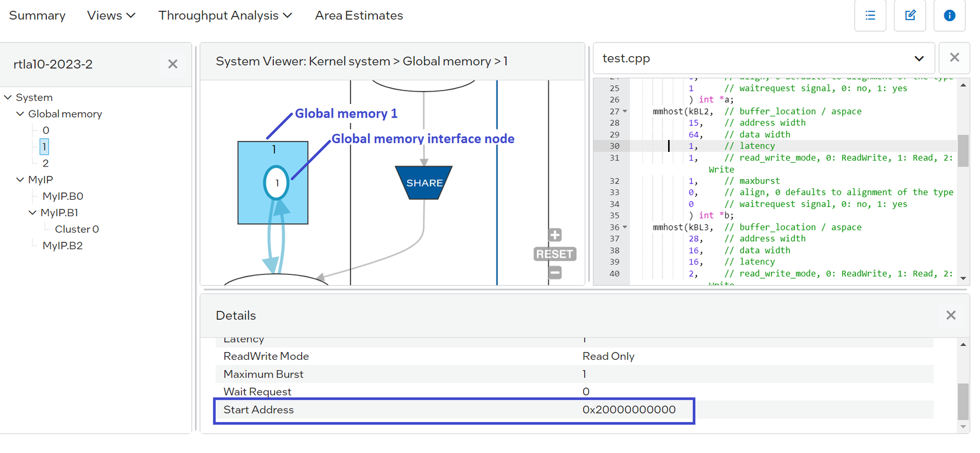Image resolution: width=980 pixels, height=453 pixels.
Task: Click the SHARE node in the graph
Action: coord(424,183)
